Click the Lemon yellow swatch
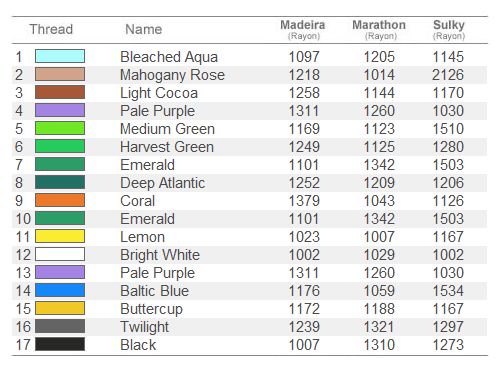Image resolution: width=500 pixels, height=366 pixels. click(60, 236)
